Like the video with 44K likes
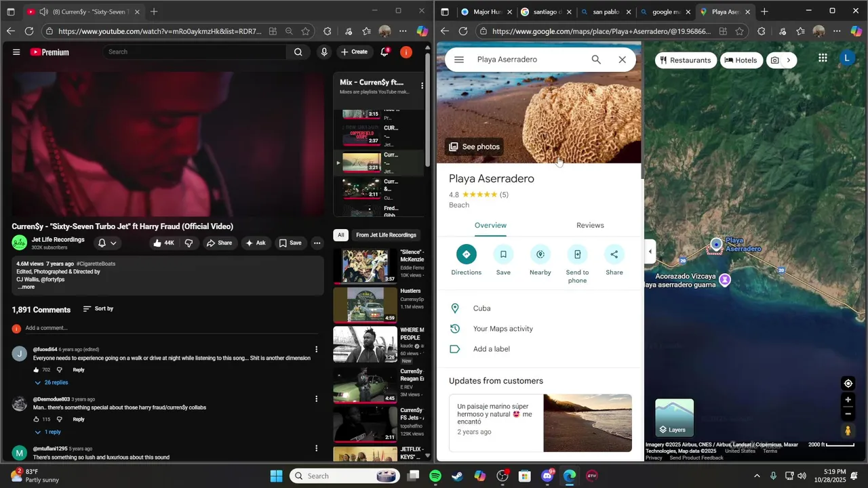The image size is (868, 488). (163, 243)
